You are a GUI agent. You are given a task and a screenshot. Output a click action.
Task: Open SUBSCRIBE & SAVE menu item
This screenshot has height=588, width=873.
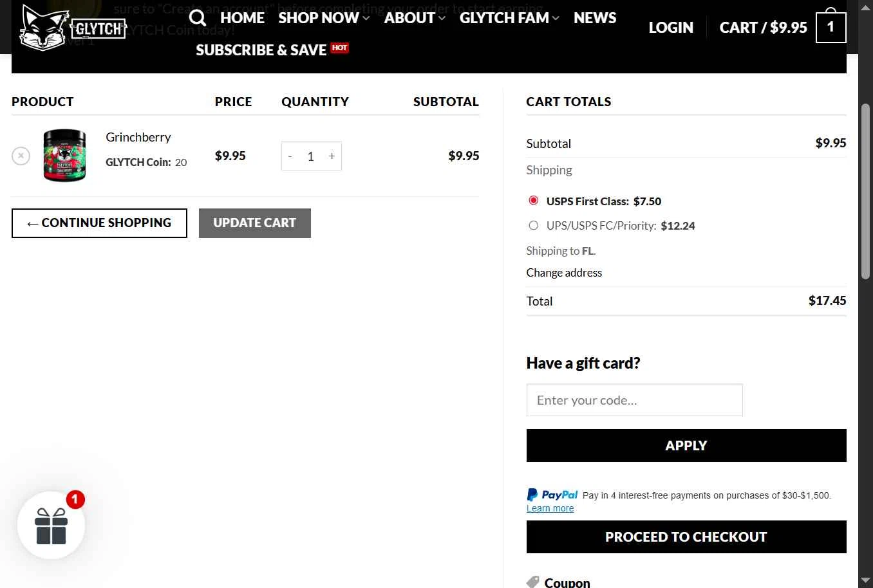click(261, 50)
